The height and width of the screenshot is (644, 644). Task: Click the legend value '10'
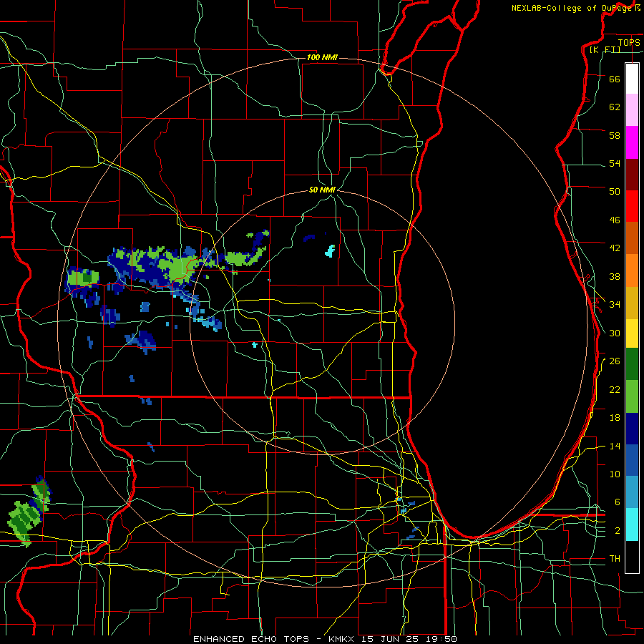pyautogui.click(x=615, y=474)
